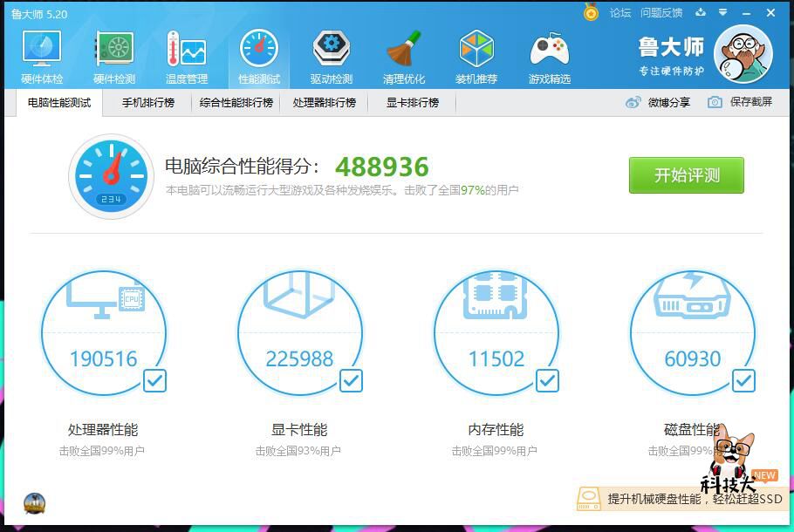
Task: Start the benchmark with 开始评测 button
Action: click(x=686, y=175)
